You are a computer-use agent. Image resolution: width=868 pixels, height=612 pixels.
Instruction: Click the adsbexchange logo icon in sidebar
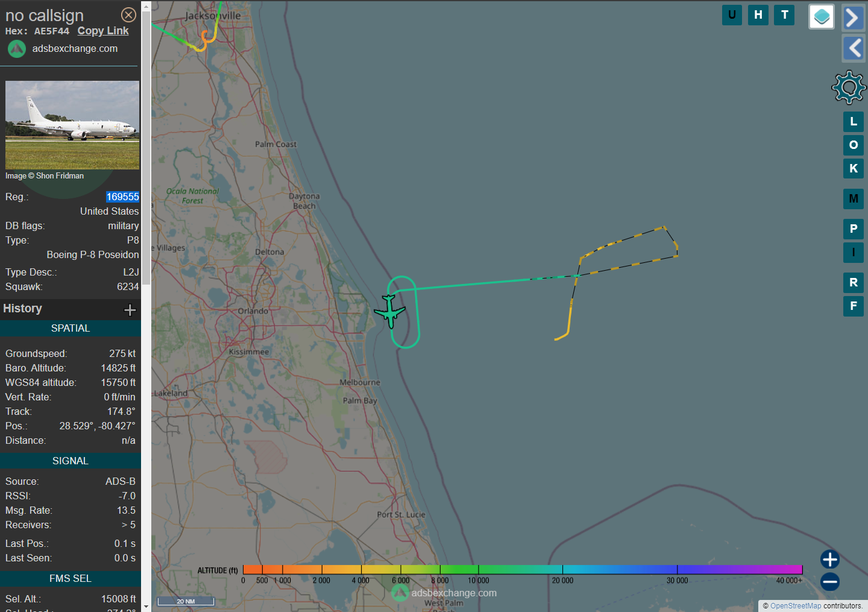[x=17, y=49]
